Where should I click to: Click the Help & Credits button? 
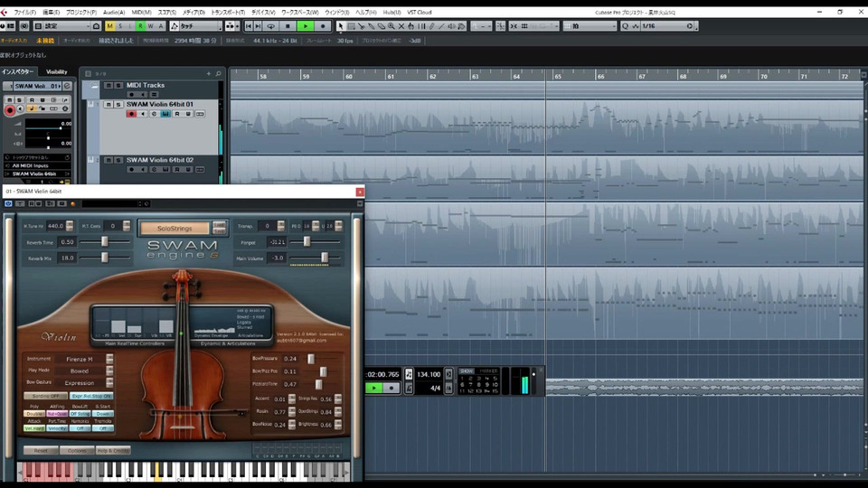coord(113,450)
